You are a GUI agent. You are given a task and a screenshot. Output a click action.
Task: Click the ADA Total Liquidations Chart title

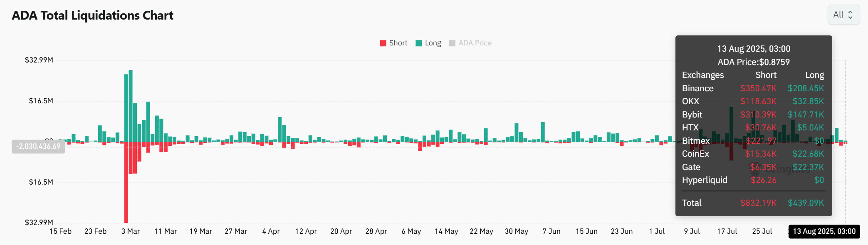pyautogui.click(x=92, y=15)
